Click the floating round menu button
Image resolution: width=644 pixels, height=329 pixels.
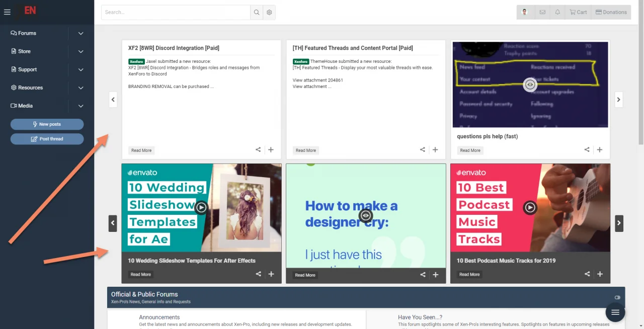(615, 312)
